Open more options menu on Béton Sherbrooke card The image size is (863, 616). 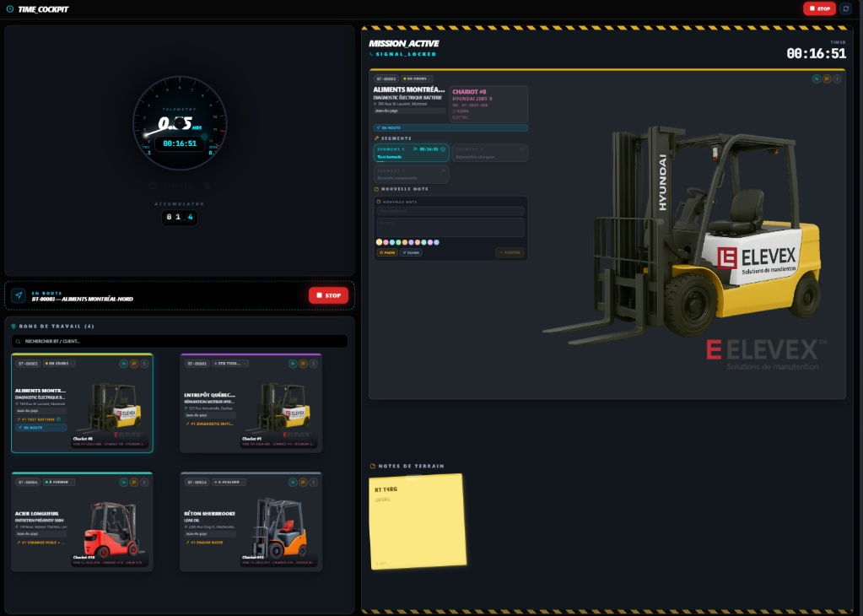(313, 482)
